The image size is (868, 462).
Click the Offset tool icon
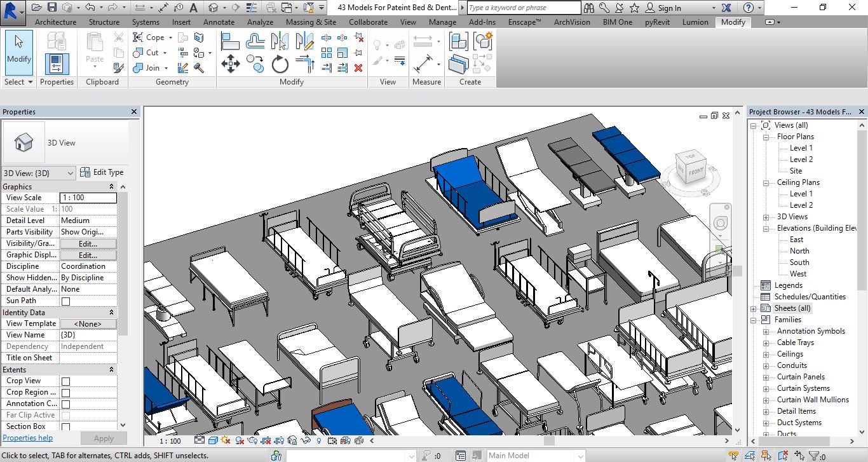pyautogui.click(x=255, y=42)
